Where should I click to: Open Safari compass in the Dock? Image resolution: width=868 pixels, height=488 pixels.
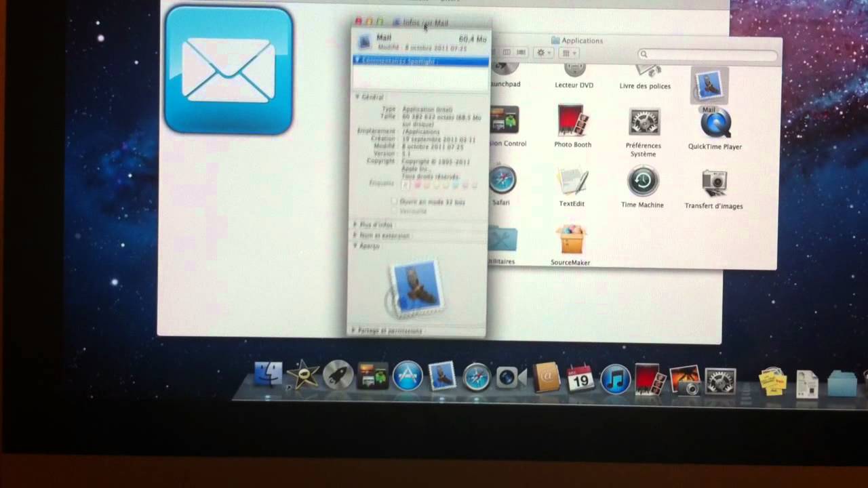(477, 377)
